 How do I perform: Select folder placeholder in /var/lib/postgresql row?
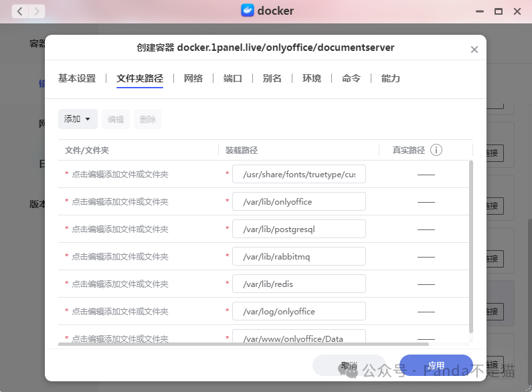(x=120, y=229)
